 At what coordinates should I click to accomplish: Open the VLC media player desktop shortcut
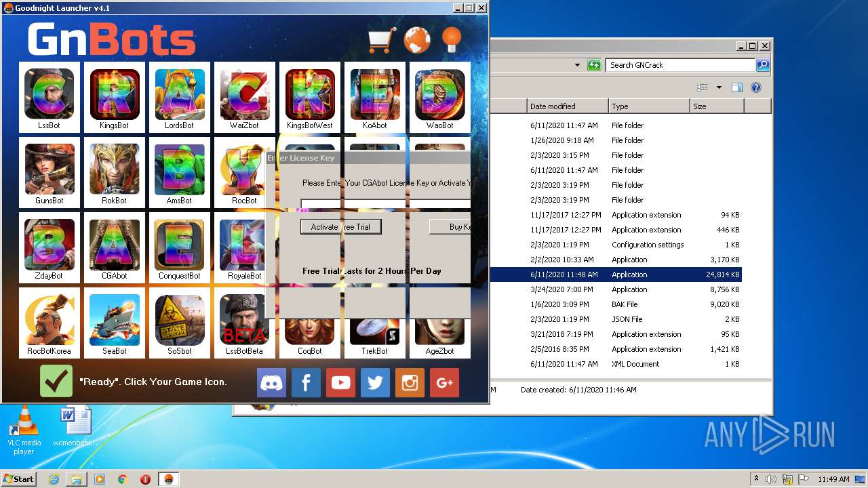[x=24, y=431]
